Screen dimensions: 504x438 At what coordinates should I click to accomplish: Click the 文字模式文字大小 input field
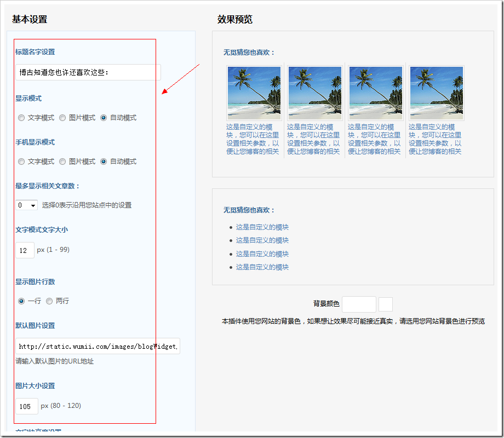pyautogui.click(x=25, y=250)
